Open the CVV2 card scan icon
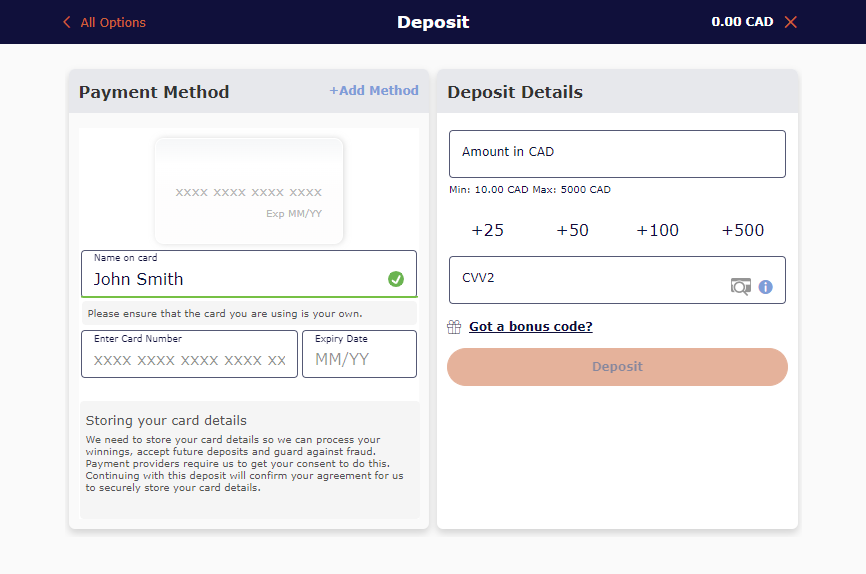866x574 pixels. click(x=741, y=286)
